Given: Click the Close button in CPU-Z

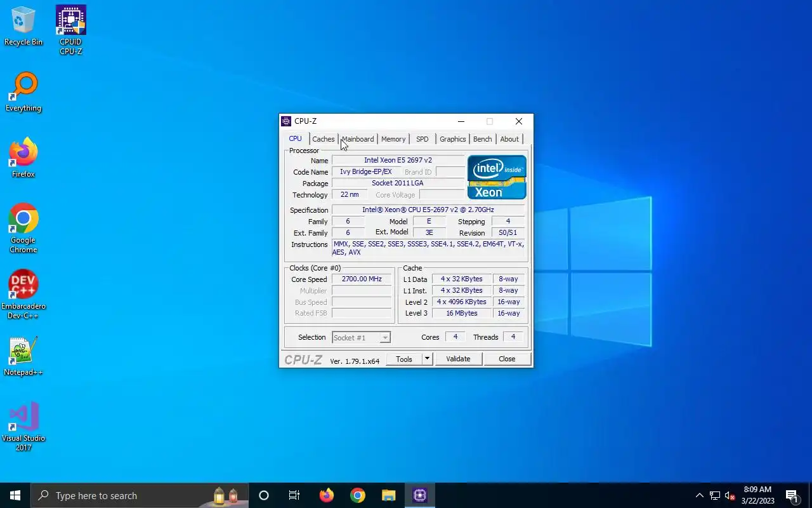Looking at the screenshot, I should (x=507, y=359).
